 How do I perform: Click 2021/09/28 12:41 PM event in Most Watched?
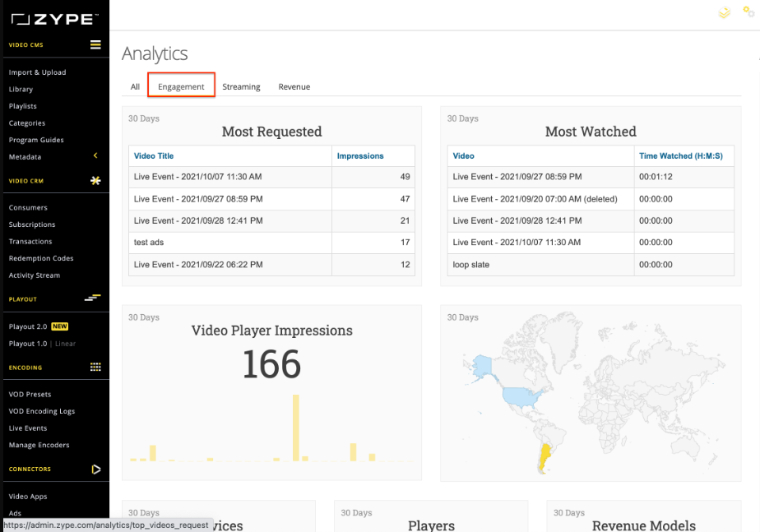[x=517, y=220]
